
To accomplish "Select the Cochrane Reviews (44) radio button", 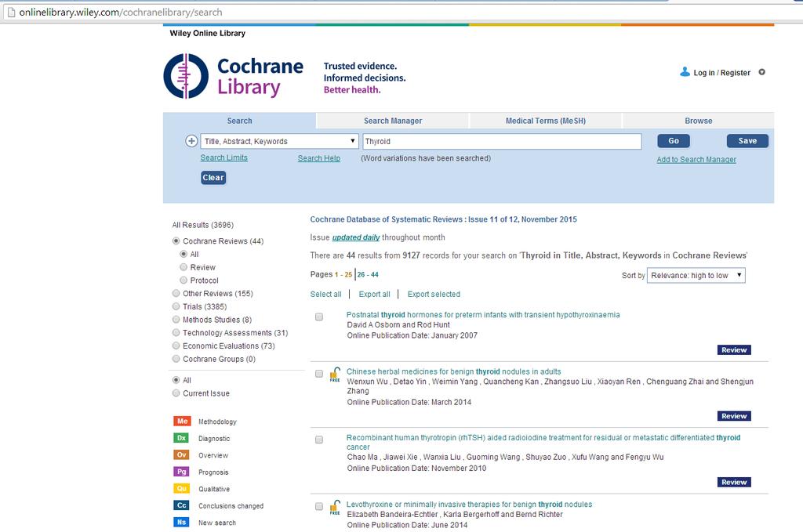I will pos(176,241).
